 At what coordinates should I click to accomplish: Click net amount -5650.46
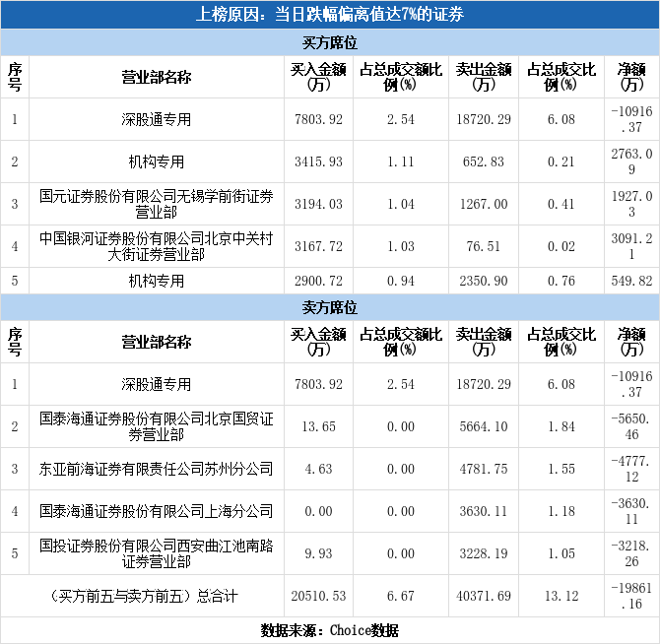[x=631, y=426]
